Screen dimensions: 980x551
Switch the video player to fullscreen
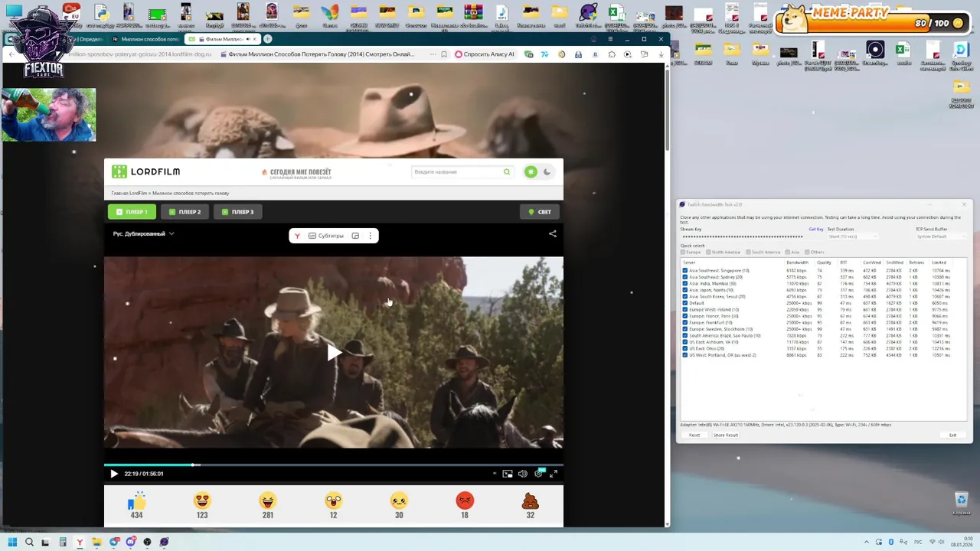[554, 474]
